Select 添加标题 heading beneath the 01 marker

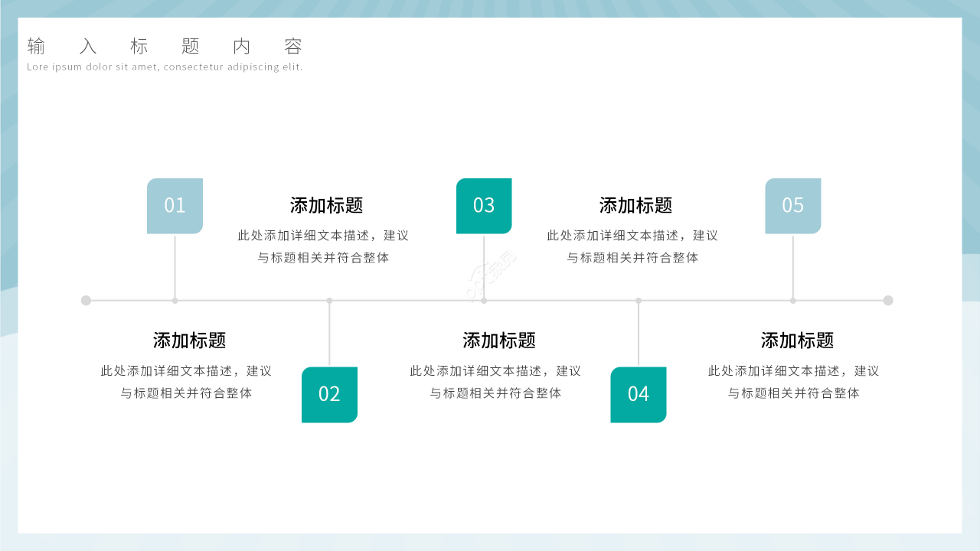[189, 341]
